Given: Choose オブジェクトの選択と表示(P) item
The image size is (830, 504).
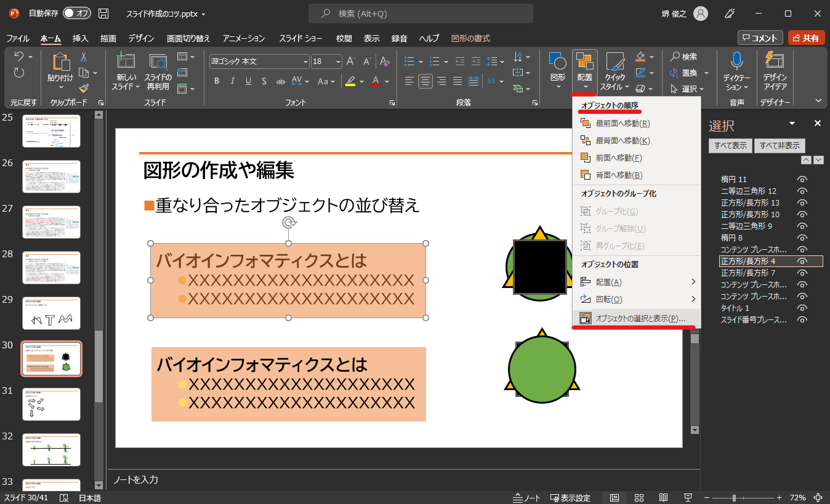Looking at the screenshot, I should [637, 319].
